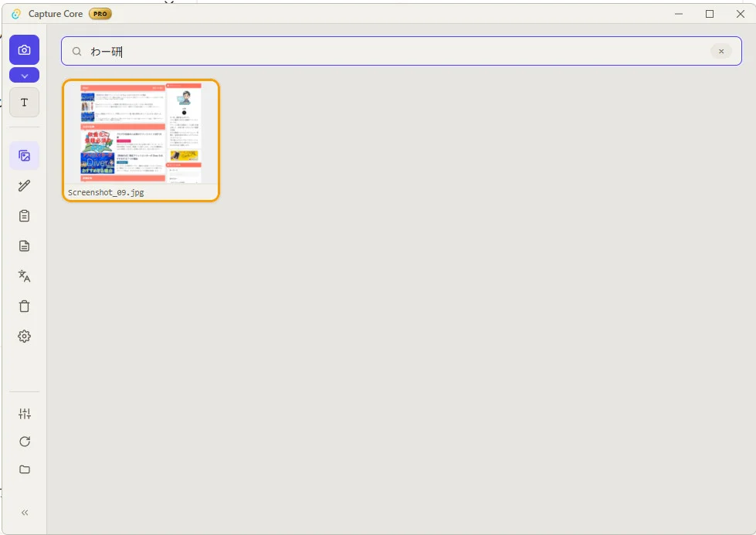756x535 pixels.
Task: Open the clipboard history icon
Action: tap(24, 216)
